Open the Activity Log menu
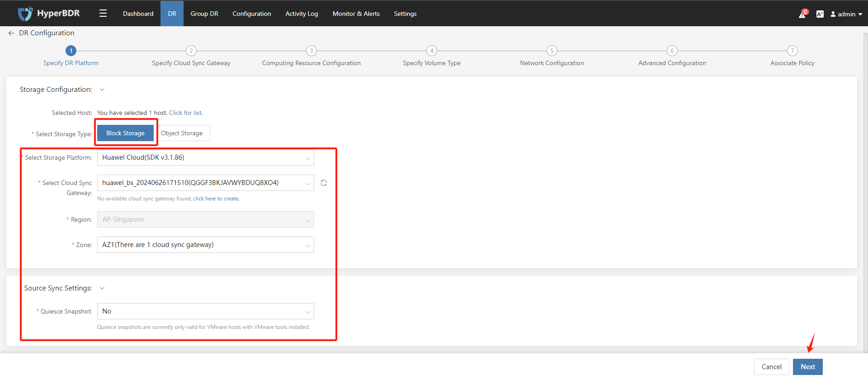The height and width of the screenshot is (380, 868). click(x=302, y=14)
